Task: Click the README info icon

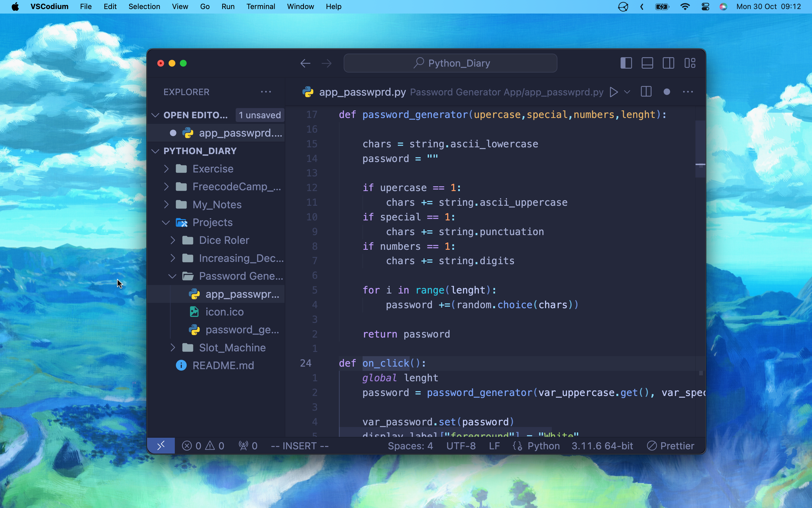Action: point(181,365)
